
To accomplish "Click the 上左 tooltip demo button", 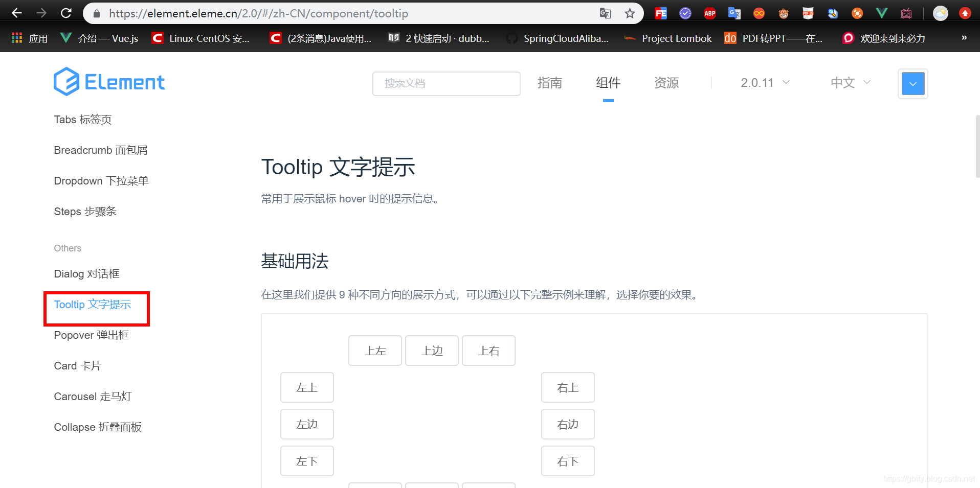I will (x=375, y=351).
